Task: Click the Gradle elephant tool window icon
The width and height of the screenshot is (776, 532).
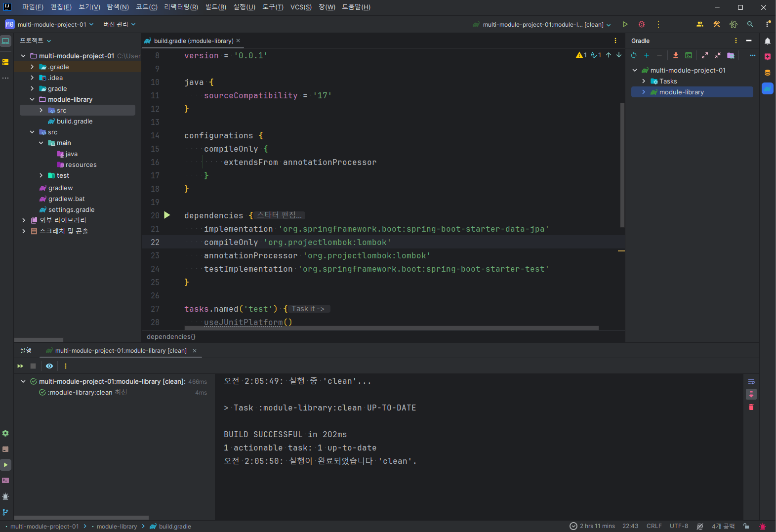Action: tap(768, 88)
